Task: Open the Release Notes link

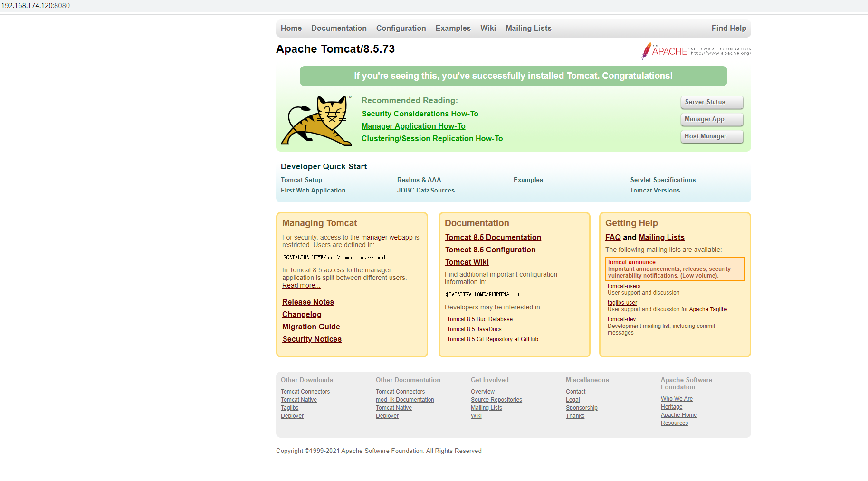Action: [x=308, y=302]
